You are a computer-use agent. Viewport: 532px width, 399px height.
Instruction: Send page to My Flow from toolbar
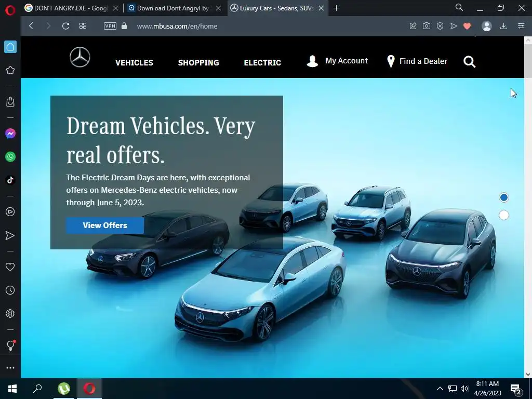tap(454, 26)
